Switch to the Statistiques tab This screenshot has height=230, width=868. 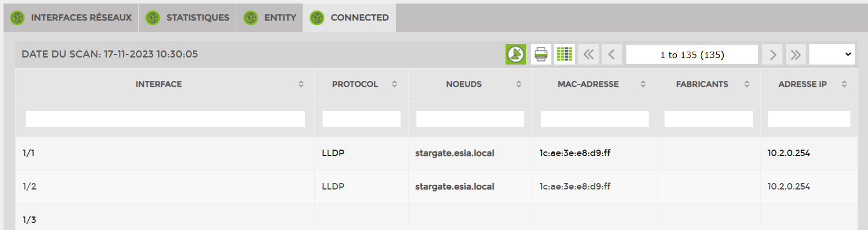coord(188,18)
